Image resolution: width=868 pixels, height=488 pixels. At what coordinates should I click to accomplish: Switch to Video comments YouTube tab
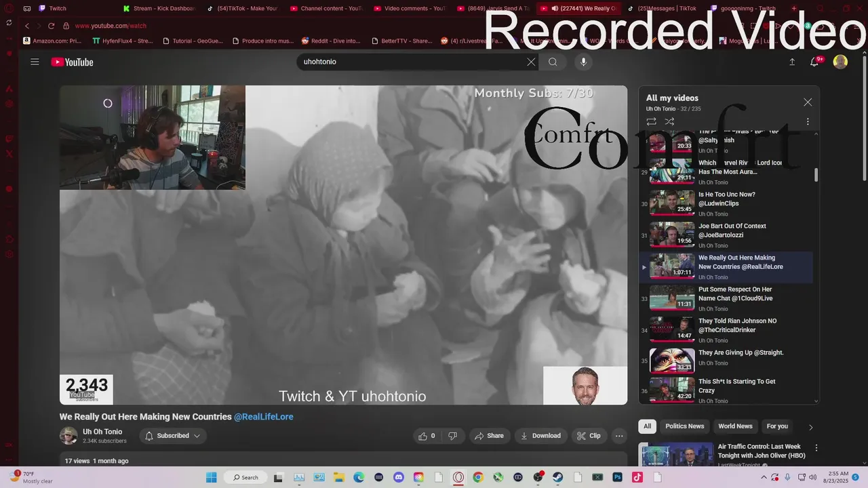pyautogui.click(x=410, y=8)
